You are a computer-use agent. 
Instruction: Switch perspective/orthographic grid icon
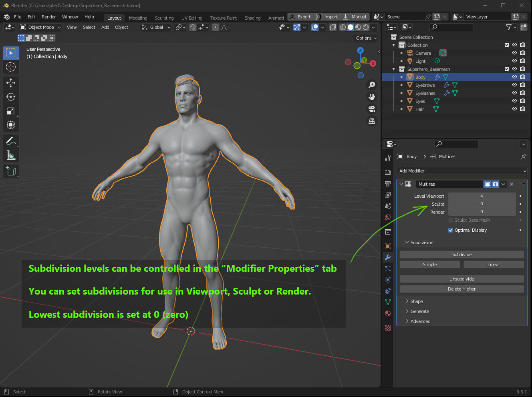click(372, 121)
